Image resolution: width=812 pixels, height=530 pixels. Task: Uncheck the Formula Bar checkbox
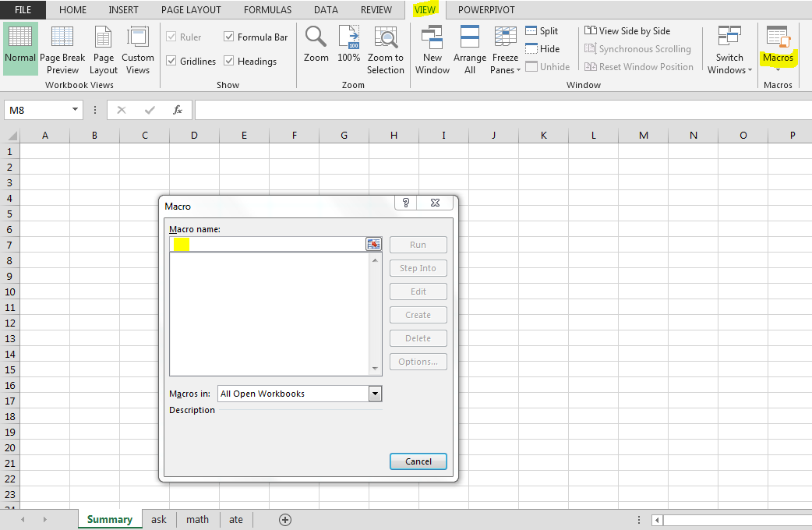pyautogui.click(x=228, y=37)
